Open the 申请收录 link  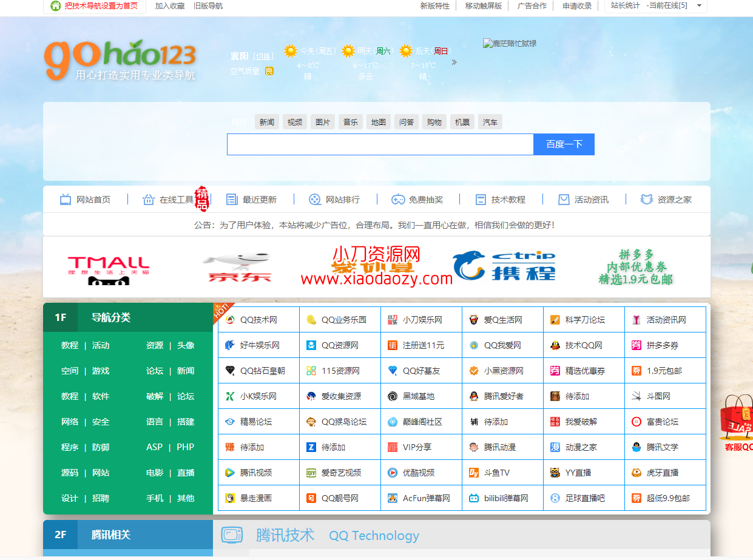click(x=577, y=6)
